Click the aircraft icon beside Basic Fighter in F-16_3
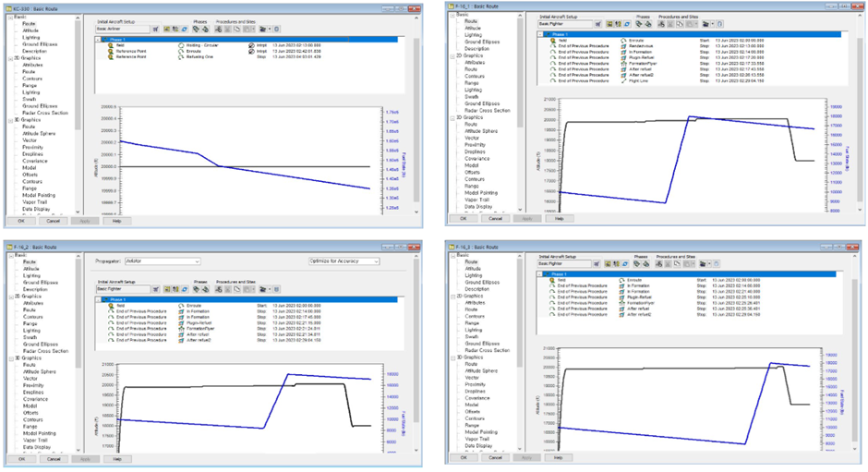The image size is (868, 472). point(597,263)
